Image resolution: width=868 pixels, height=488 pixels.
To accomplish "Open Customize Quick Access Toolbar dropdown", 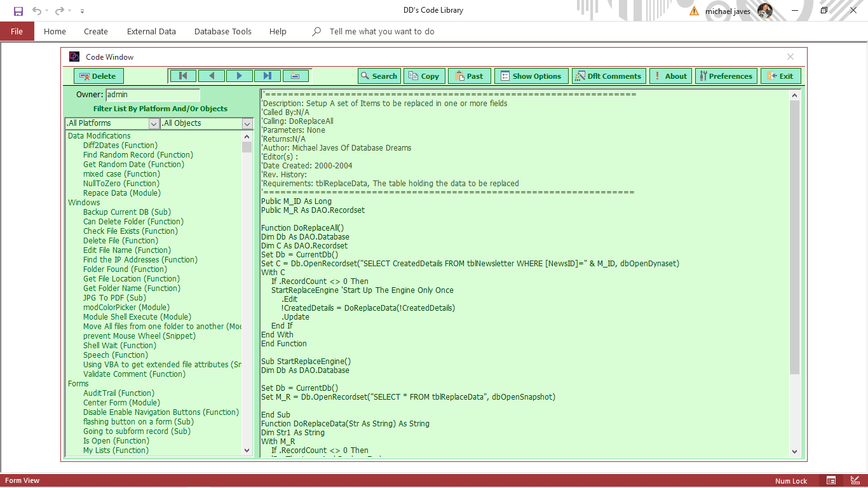I will (83, 11).
